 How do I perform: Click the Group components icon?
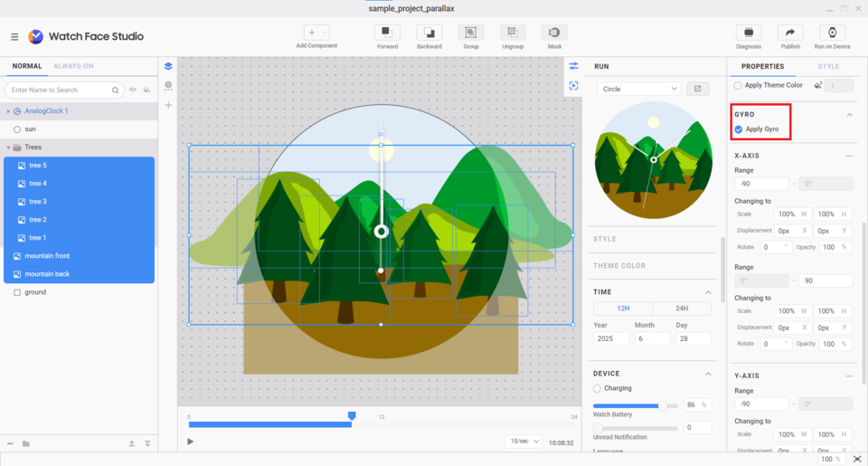[471, 33]
